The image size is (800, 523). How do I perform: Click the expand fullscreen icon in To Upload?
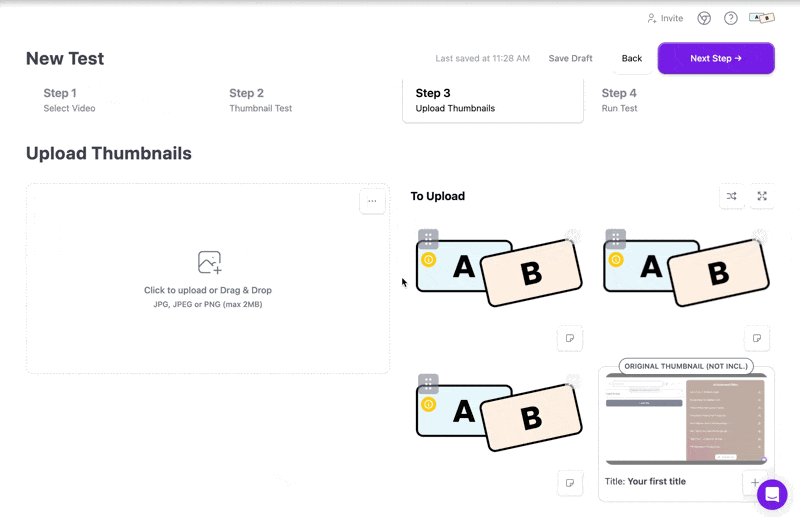click(x=762, y=196)
